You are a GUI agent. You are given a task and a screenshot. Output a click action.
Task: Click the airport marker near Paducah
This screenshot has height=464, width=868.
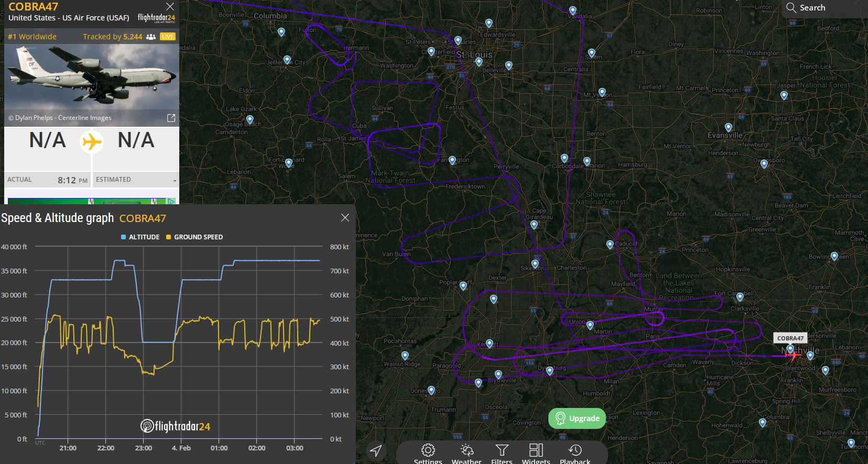[x=610, y=245]
